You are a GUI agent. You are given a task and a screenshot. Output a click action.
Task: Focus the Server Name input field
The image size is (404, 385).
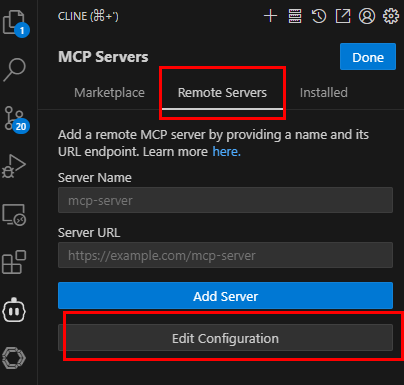[225, 200]
